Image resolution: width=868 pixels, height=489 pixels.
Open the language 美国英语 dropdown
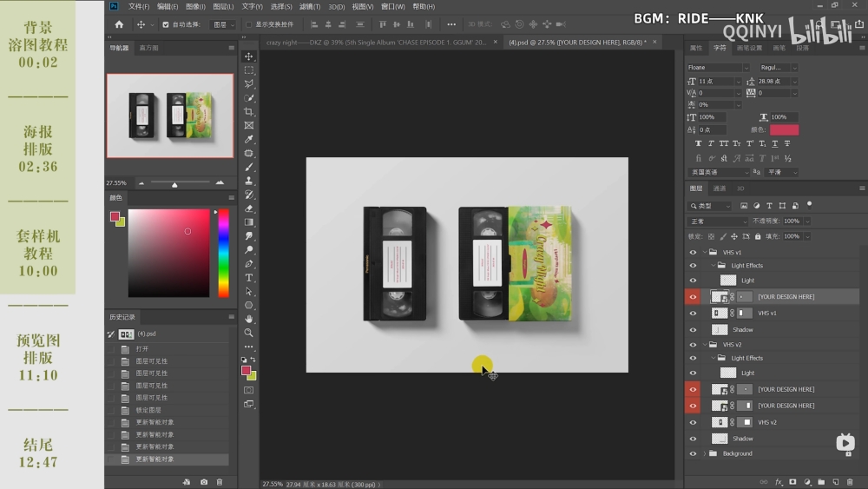(x=719, y=172)
